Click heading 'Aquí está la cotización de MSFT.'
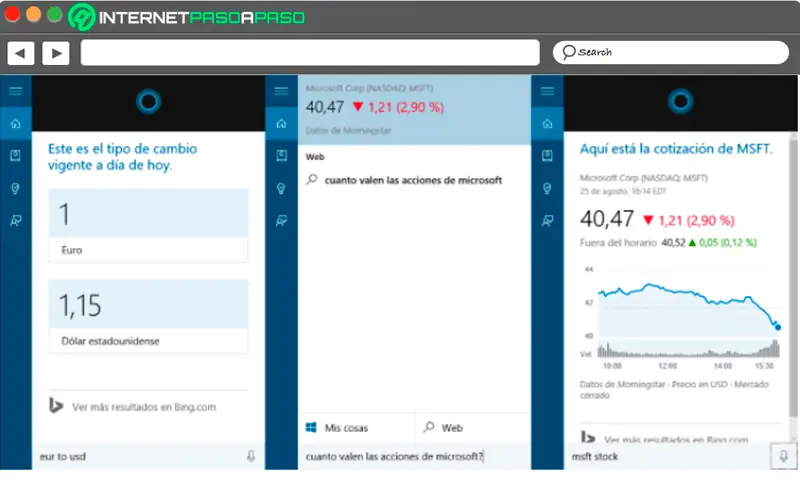Screen dimensions: 800x500 [x=676, y=149]
